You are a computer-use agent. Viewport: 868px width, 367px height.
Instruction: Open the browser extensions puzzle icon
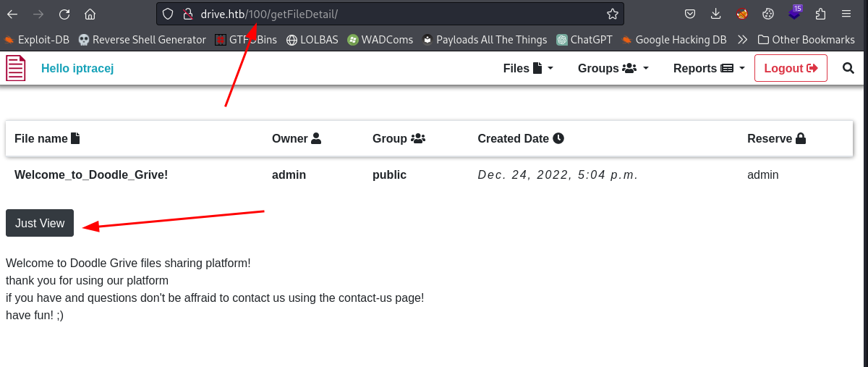click(x=820, y=14)
